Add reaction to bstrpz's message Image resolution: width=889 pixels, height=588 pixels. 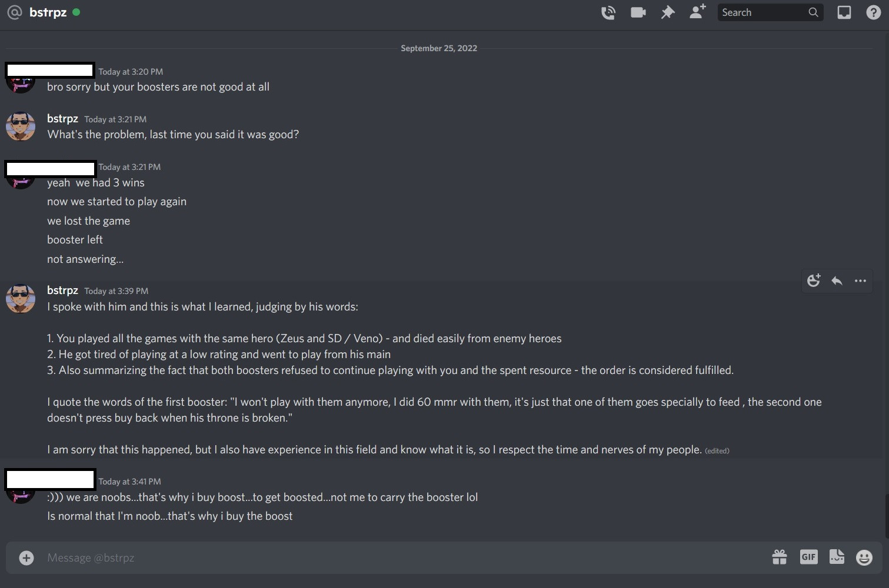814,280
